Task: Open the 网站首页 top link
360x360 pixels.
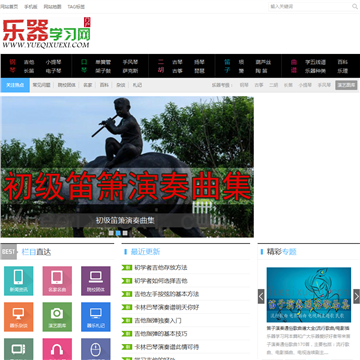Action: 9,7
